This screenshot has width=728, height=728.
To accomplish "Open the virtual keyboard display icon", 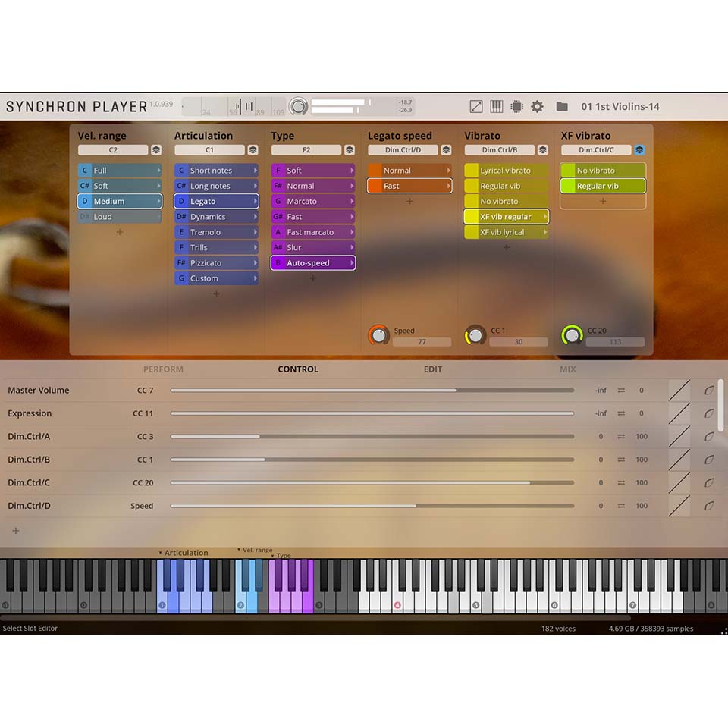I will click(x=496, y=106).
